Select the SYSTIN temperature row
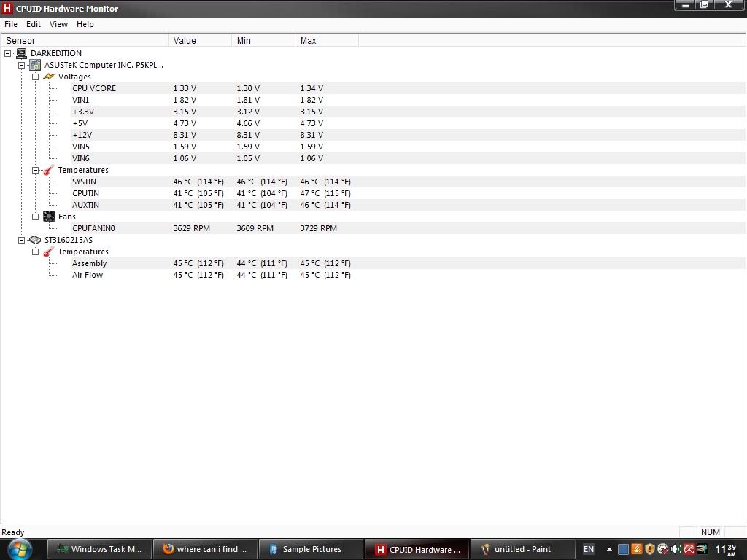Image resolution: width=747 pixels, height=560 pixels. click(x=409, y=182)
